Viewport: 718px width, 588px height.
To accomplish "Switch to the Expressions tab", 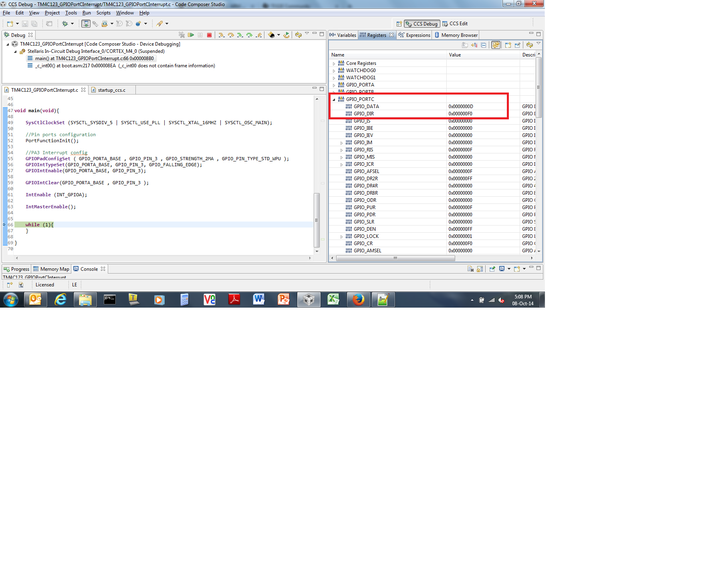I will 414,35.
